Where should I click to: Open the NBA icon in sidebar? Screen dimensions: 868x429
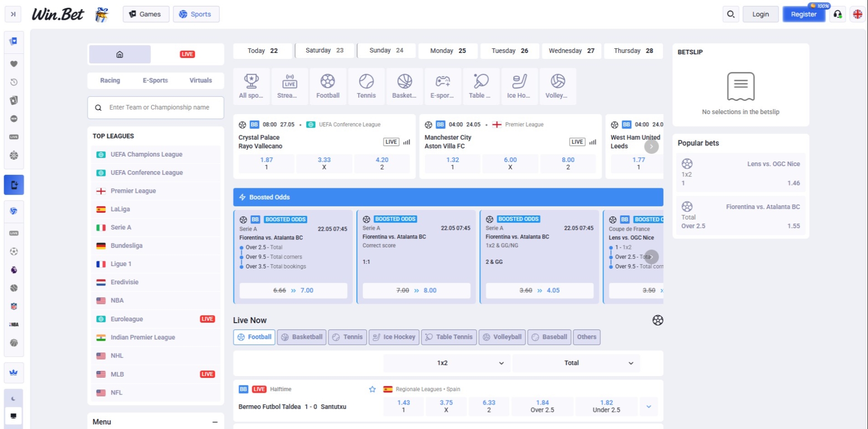(14, 324)
